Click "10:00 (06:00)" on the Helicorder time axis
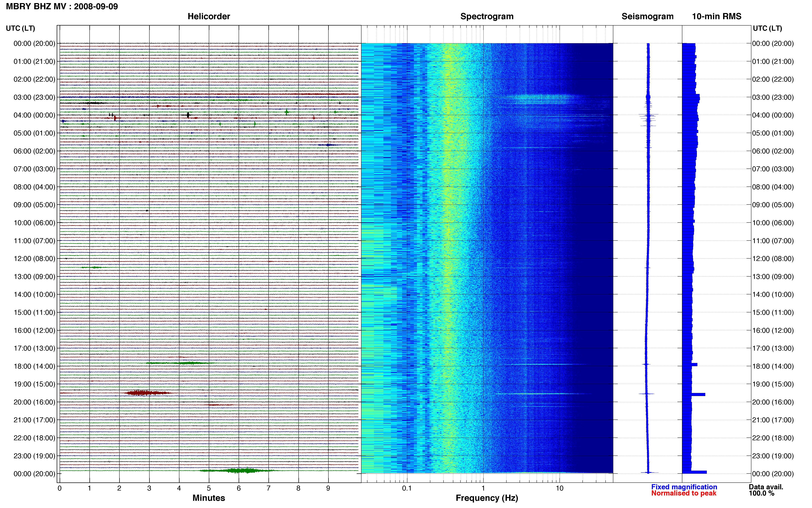 click(x=34, y=223)
